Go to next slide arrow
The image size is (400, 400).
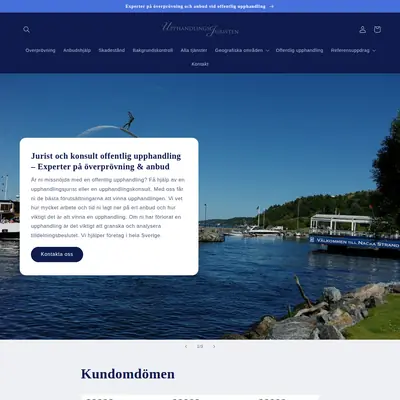(214, 346)
